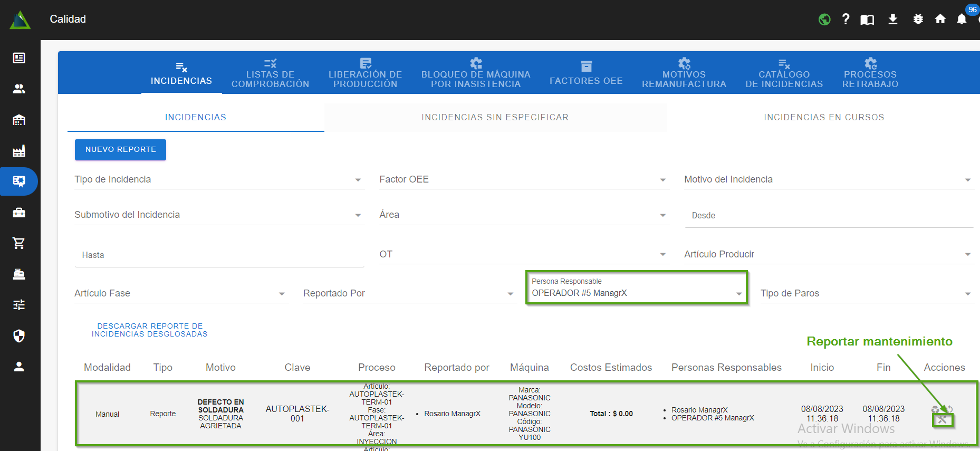Go to home via house icon
The image size is (980, 451).
click(x=940, y=20)
